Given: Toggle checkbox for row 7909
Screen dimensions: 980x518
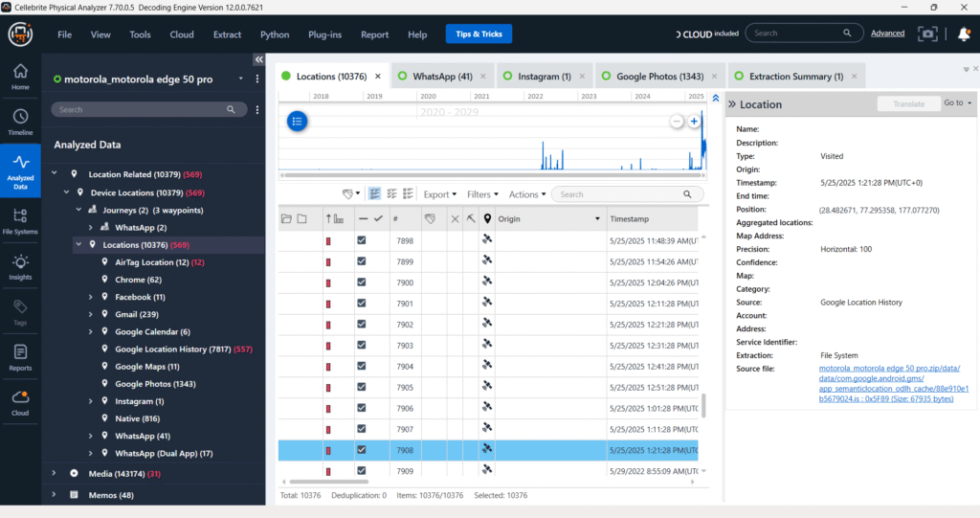Looking at the screenshot, I should tap(361, 470).
